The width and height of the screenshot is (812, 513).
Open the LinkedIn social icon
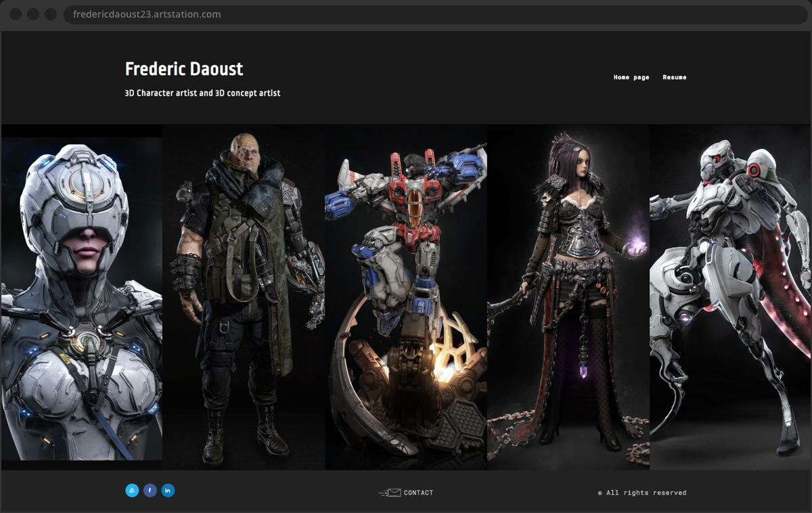pos(168,491)
